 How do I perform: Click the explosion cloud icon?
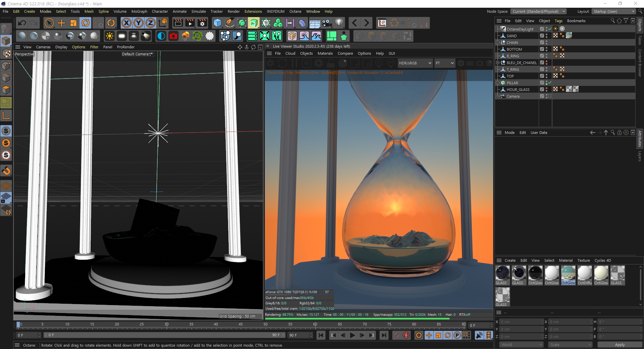(185, 36)
